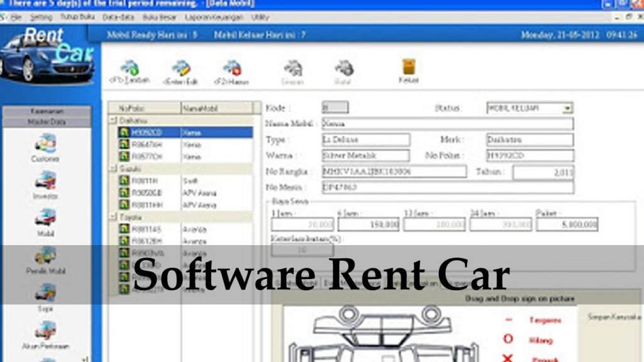
Task: Click the greyed Batal cancel icon
Action: coord(344,68)
